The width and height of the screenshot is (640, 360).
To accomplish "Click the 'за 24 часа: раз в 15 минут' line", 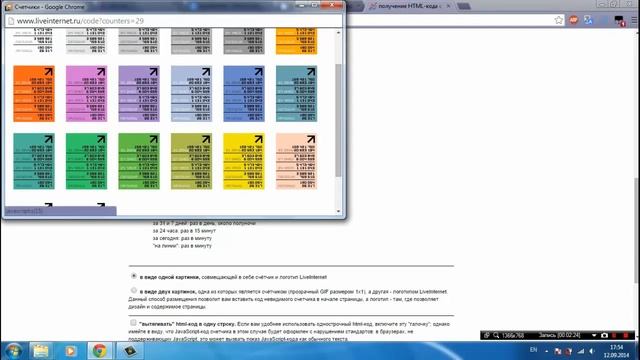I will tap(184, 231).
